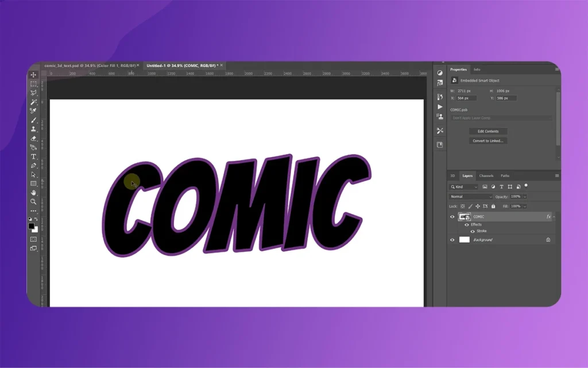Screen dimensions: 588x368
Task: Toggle lock position
Action: click(x=478, y=206)
